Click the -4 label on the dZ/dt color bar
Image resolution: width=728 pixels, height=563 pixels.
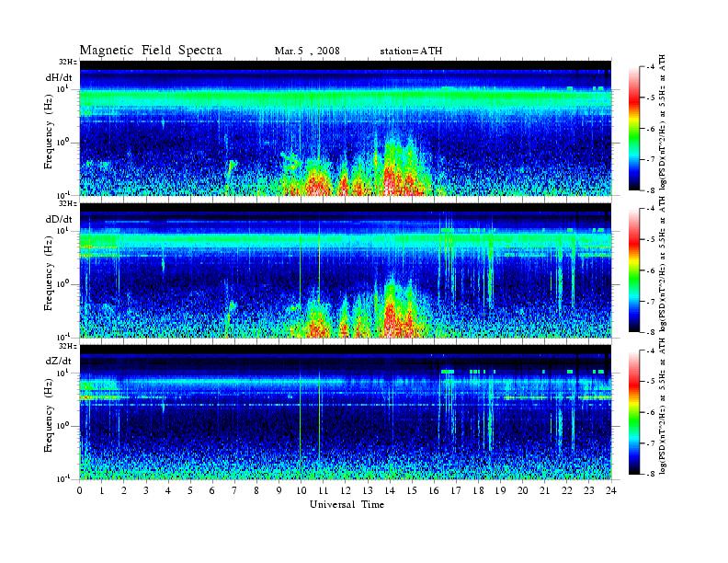pos(651,350)
